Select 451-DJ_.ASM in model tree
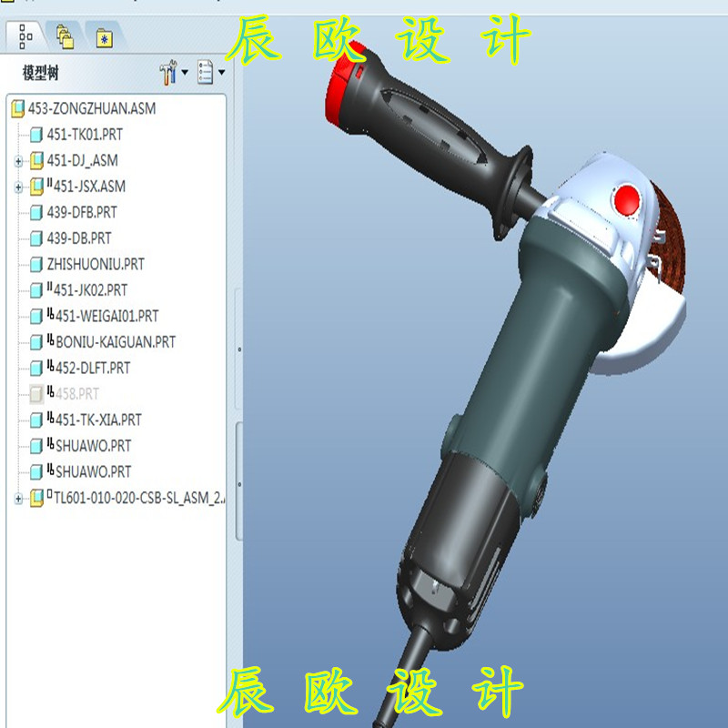 (x=82, y=161)
